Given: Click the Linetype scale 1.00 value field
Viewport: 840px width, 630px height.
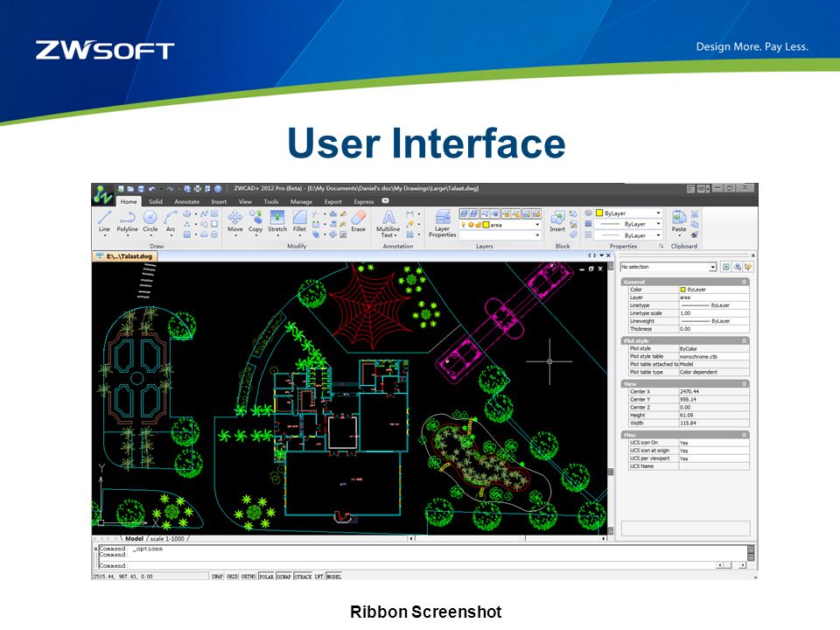Looking at the screenshot, I should pos(714,313).
